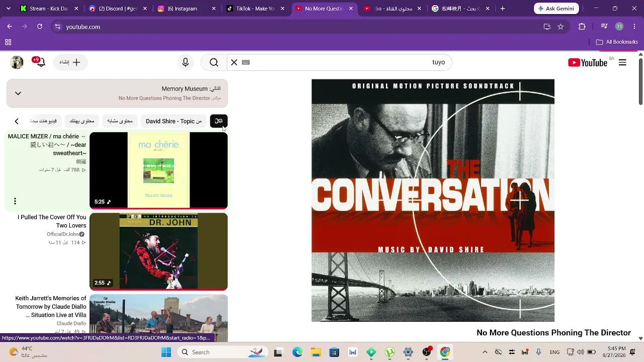Open the YouTube guide hamburger menu

[x=622, y=62]
